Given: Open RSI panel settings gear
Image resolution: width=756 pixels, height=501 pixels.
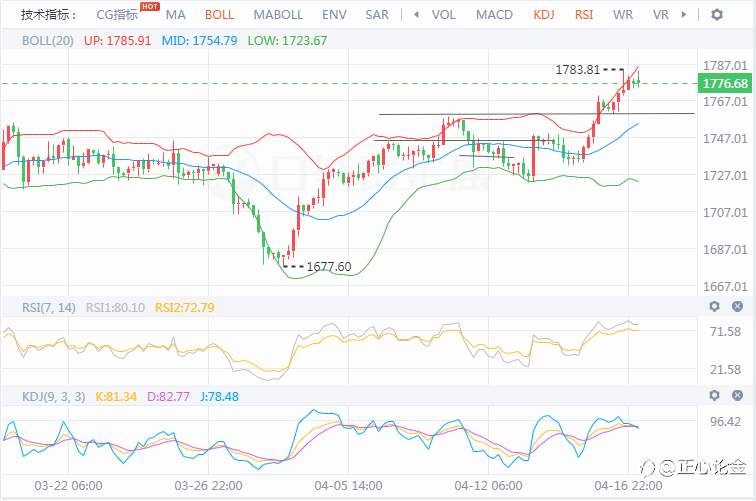Looking at the screenshot, I should tap(714, 306).
